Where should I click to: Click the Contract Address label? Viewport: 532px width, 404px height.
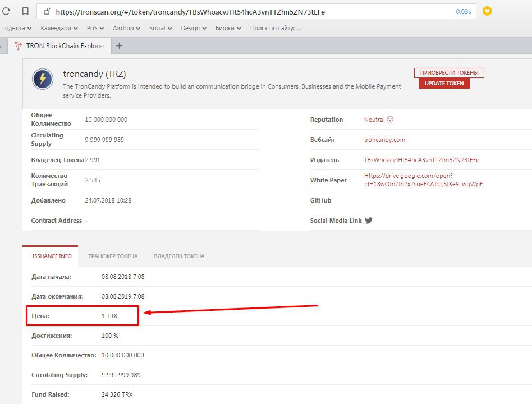tap(57, 221)
